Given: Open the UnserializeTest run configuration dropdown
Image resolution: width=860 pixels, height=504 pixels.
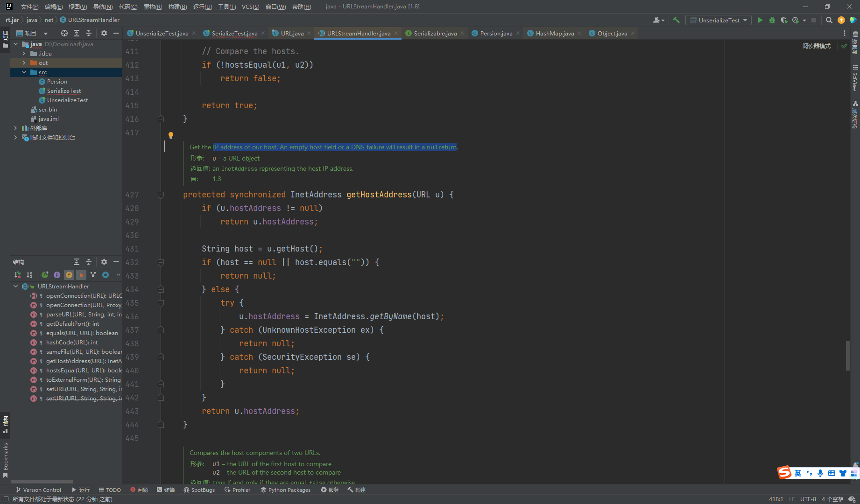Looking at the screenshot, I should click(719, 20).
